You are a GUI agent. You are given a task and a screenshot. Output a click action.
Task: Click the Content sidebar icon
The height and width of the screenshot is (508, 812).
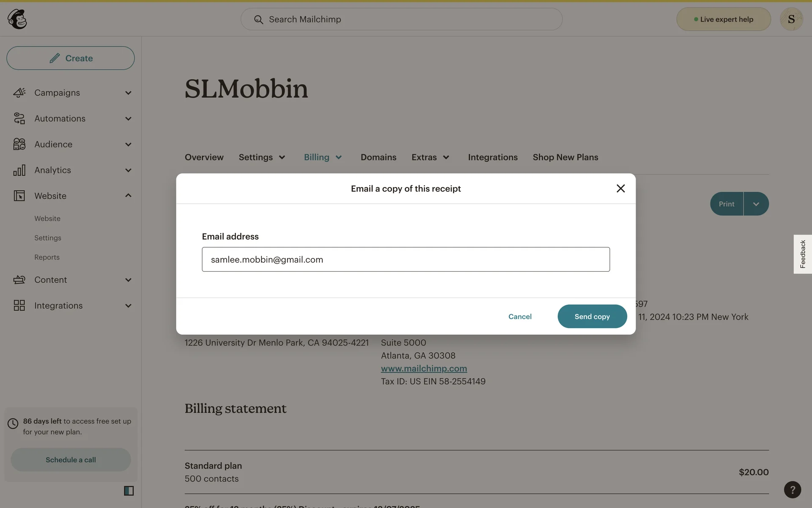coord(19,280)
